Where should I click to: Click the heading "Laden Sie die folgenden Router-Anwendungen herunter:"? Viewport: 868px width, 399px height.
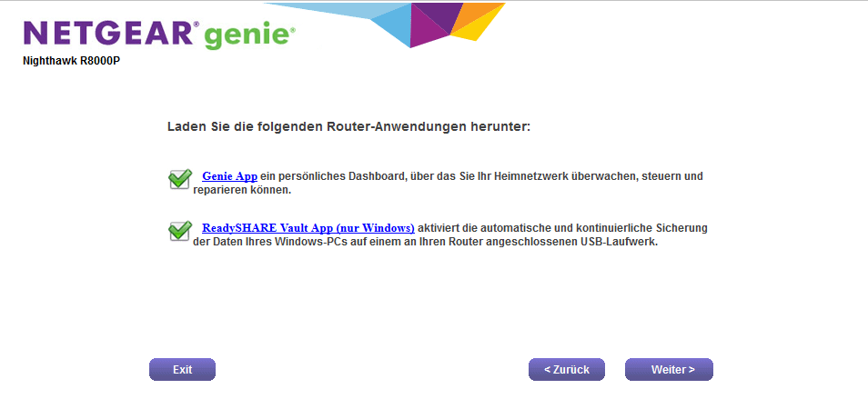[x=348, y=127]
